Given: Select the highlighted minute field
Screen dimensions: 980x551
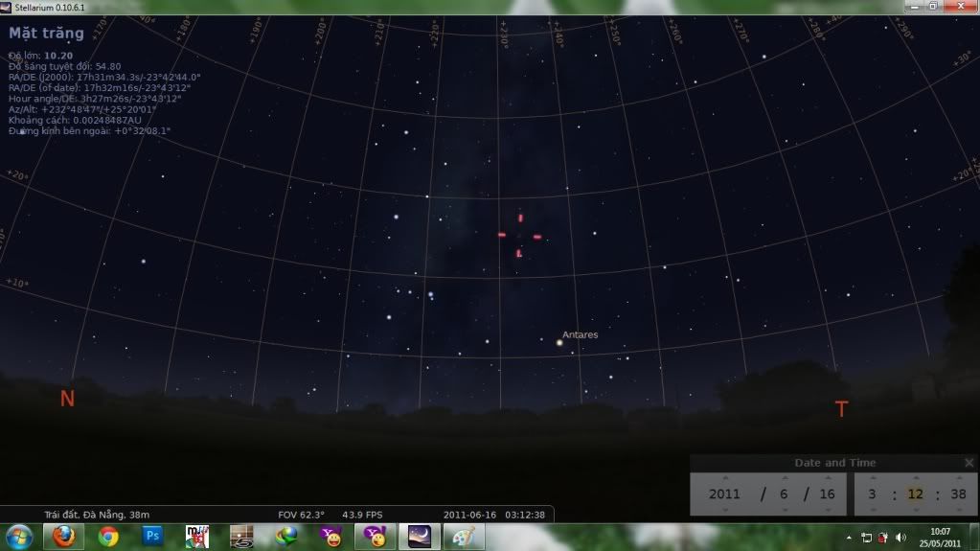Looking at the screenshot, I should (x=914, y=494).
